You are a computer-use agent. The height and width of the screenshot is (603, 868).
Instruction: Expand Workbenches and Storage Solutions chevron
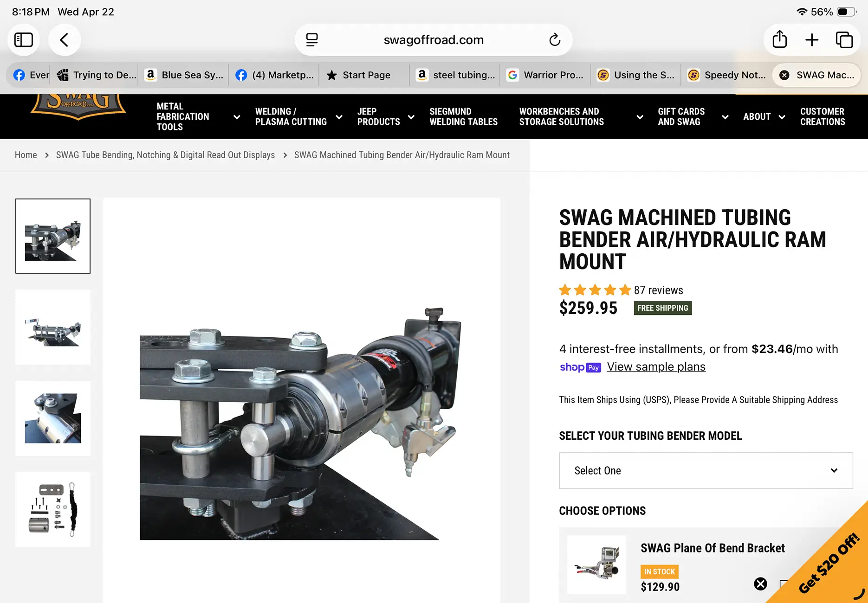tap(640, 117)
